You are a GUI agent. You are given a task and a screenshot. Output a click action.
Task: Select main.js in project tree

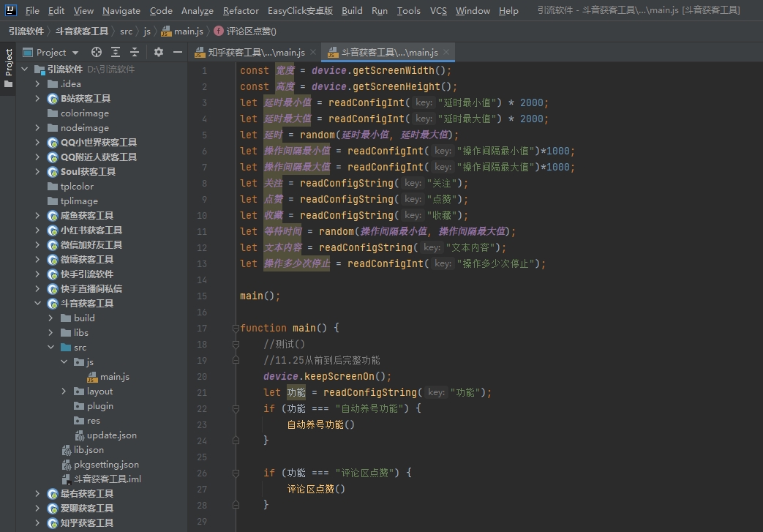[108, 377]
